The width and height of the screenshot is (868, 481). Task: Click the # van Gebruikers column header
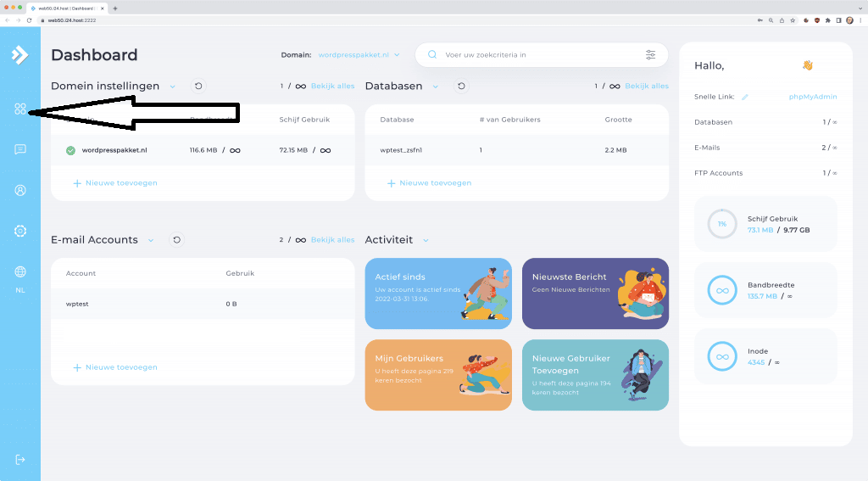point(509,119)
